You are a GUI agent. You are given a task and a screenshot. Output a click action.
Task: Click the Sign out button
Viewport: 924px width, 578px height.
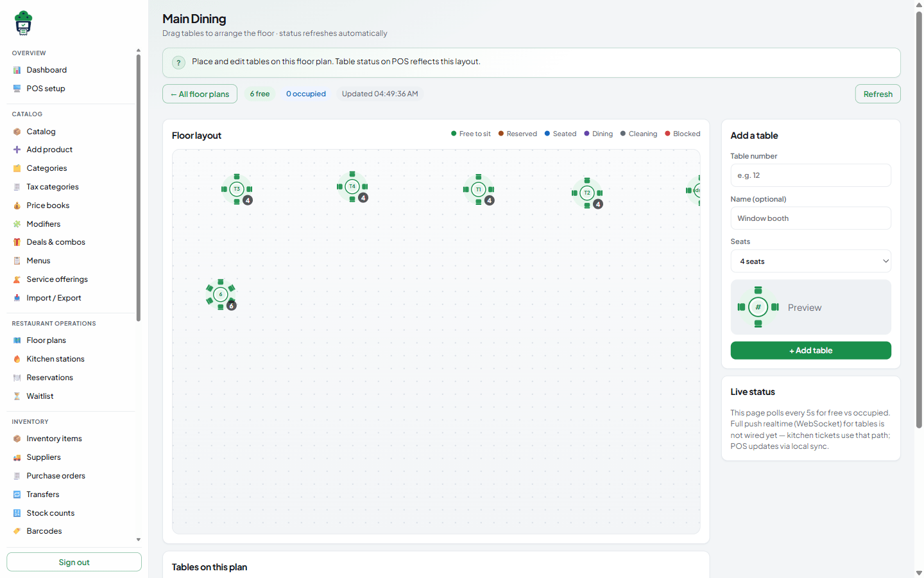pyautogui.click(x=74, y=562)
